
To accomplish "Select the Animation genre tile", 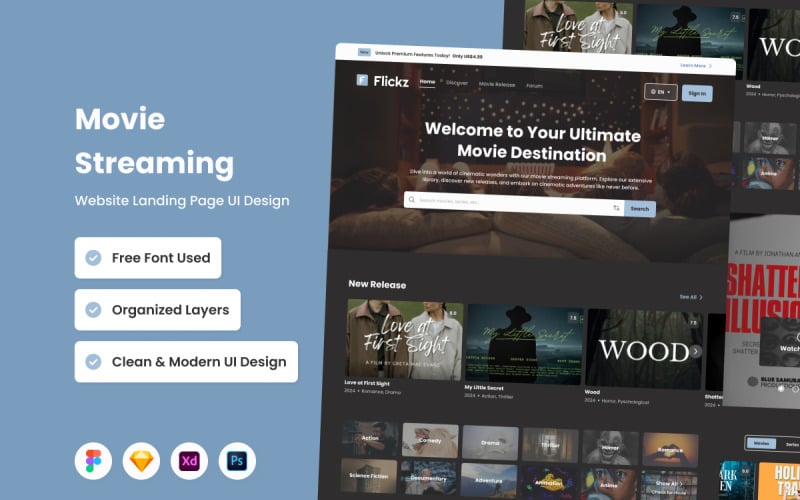I will 549,483.
